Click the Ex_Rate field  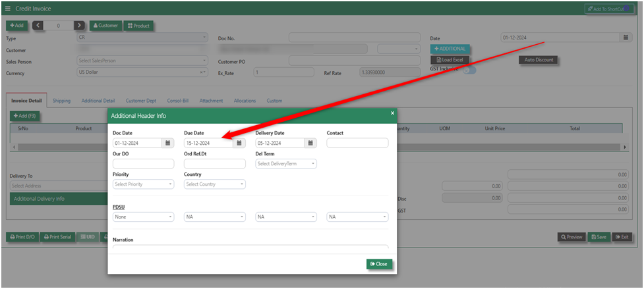tap(284, 72)
